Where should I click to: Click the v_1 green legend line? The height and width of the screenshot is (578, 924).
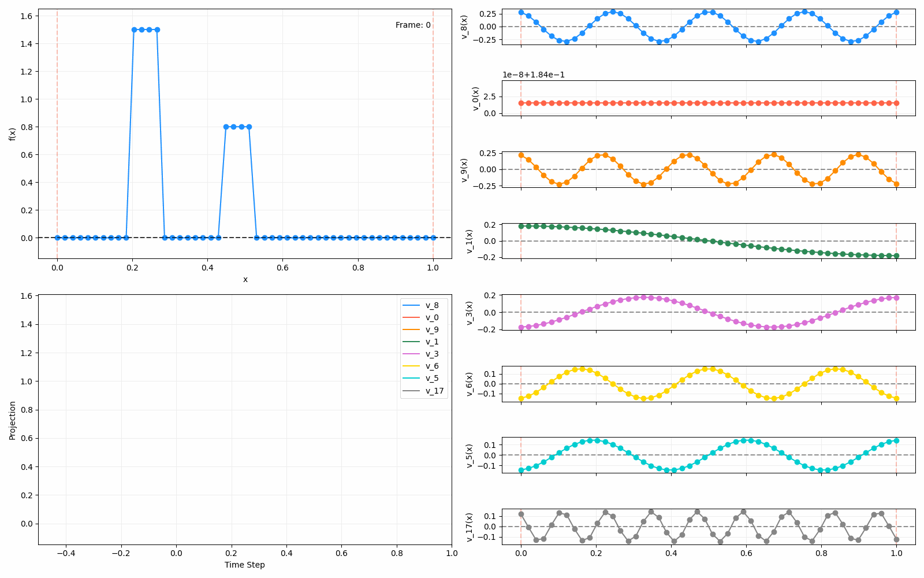tap(412, 342)
